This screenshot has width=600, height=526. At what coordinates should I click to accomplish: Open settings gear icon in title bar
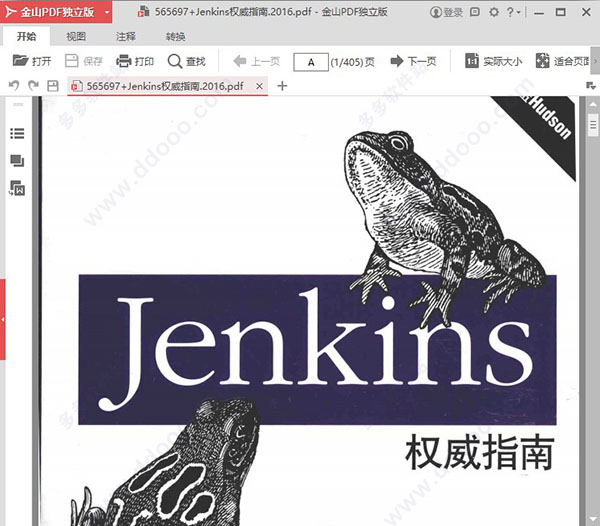pyautogui.click(x=494, y=12)
